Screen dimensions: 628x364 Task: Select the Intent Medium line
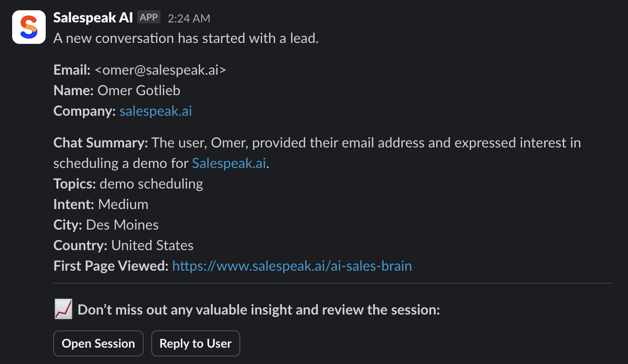tap(101, 204)
